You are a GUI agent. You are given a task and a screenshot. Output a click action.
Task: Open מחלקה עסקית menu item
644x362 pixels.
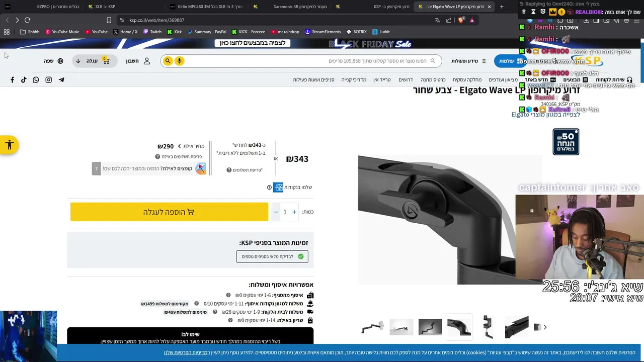(467, 80)
